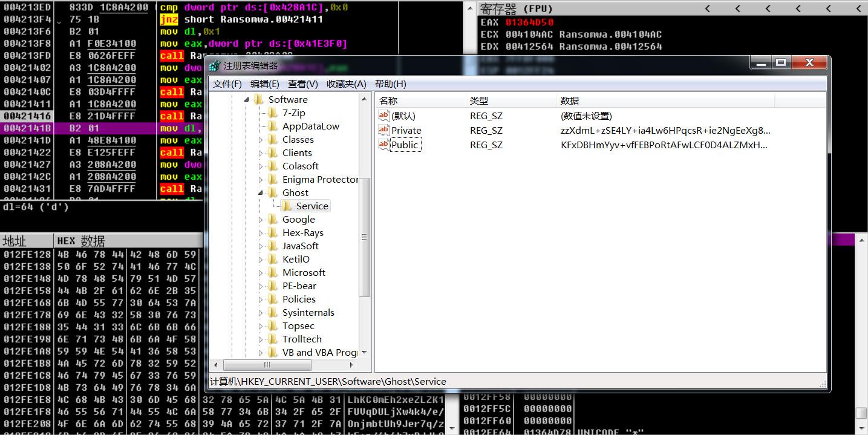Select the Service key folder icon
The width and height of the screenshot is (868, 435).
287,206
